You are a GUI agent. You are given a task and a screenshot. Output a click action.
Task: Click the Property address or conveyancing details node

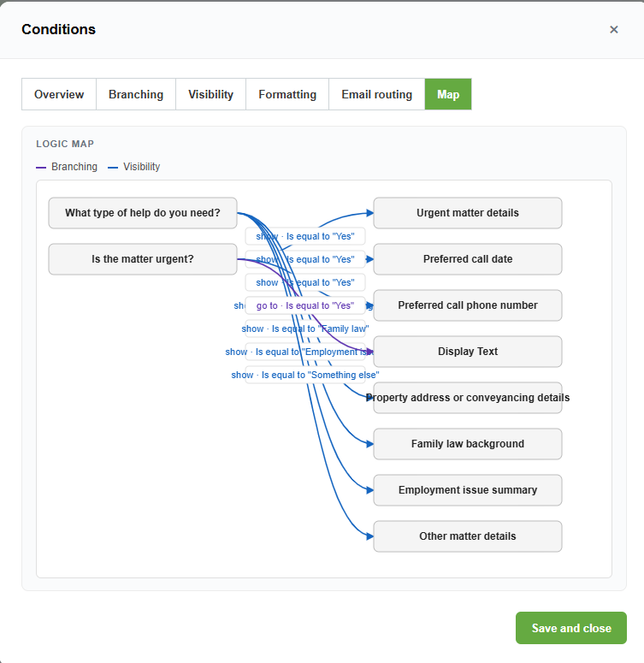click(468, 398)
